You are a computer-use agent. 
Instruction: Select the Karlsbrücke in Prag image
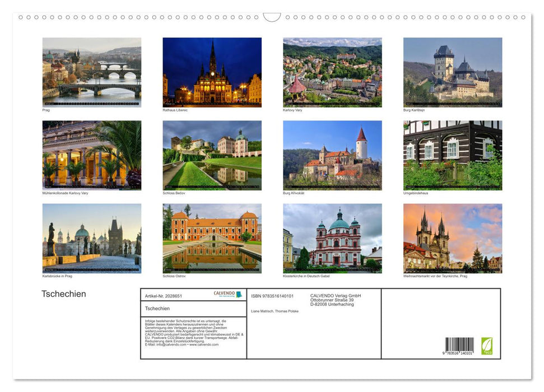pyautogui.click(x=91, y=237)
